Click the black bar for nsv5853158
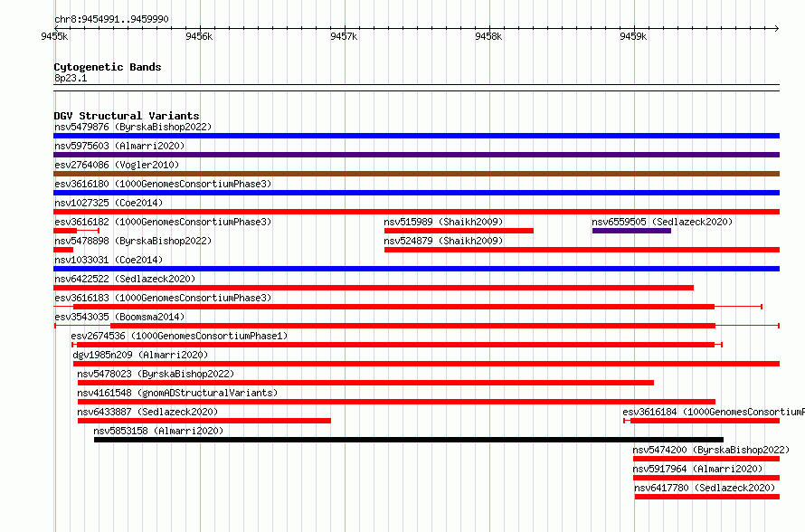 click(x=409, y=440)
